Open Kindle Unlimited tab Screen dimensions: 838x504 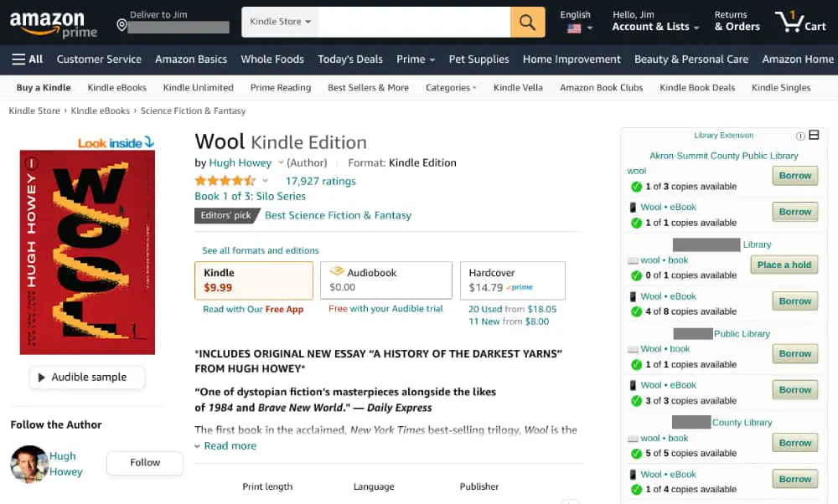coord(199,88)
